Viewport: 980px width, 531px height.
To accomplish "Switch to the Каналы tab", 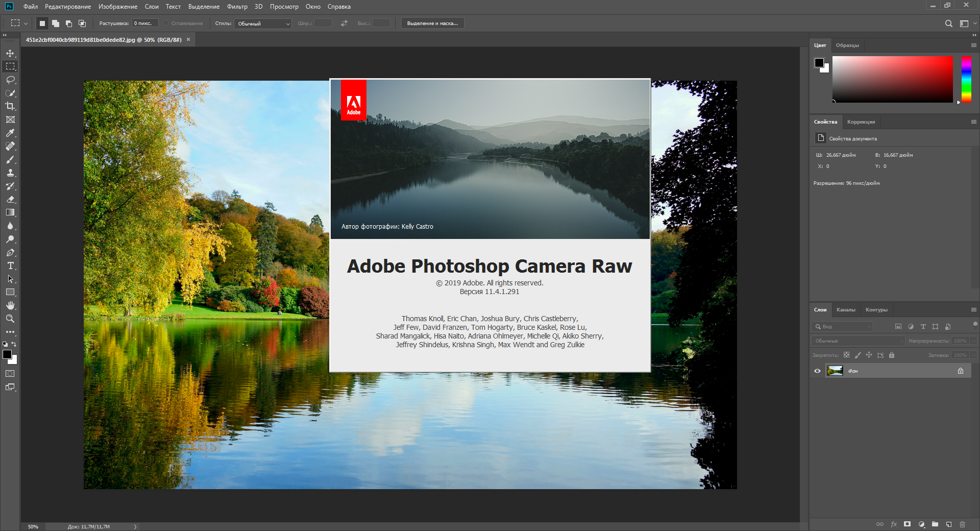I will [846, 310].
